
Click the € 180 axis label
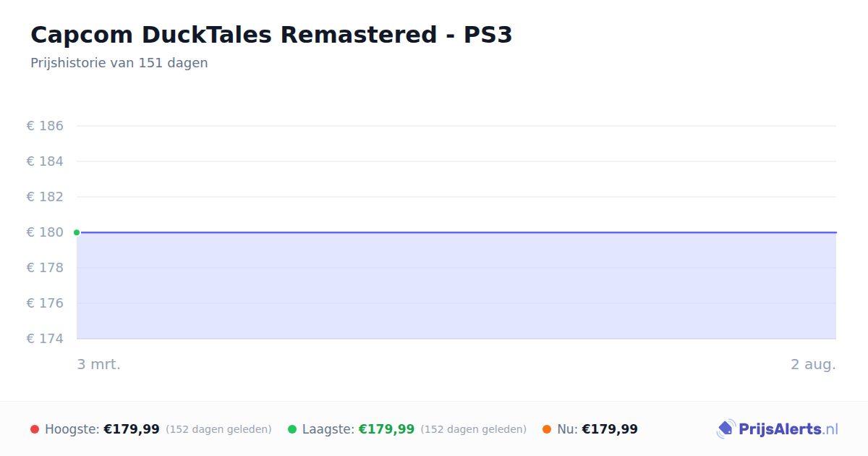coord(45,232)
